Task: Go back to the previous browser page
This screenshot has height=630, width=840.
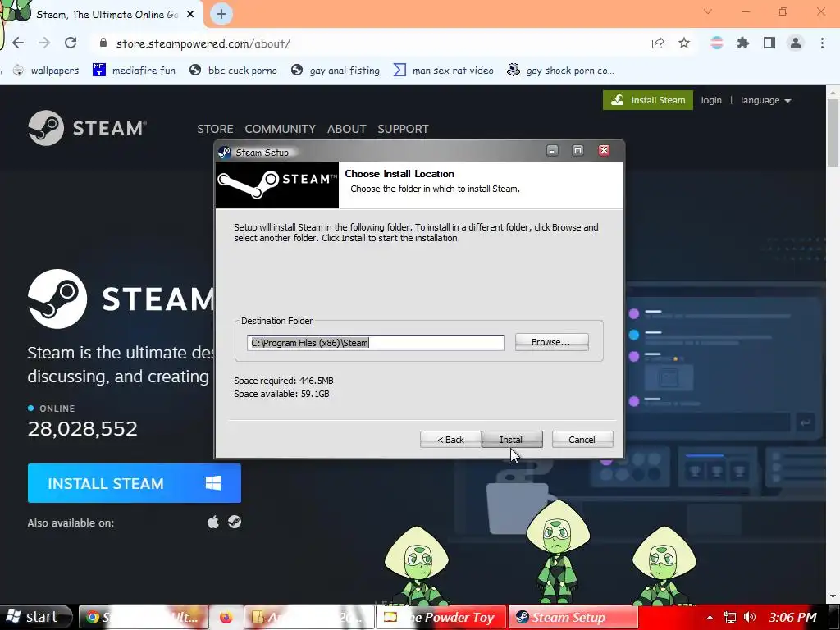Action: coord(18,43)
